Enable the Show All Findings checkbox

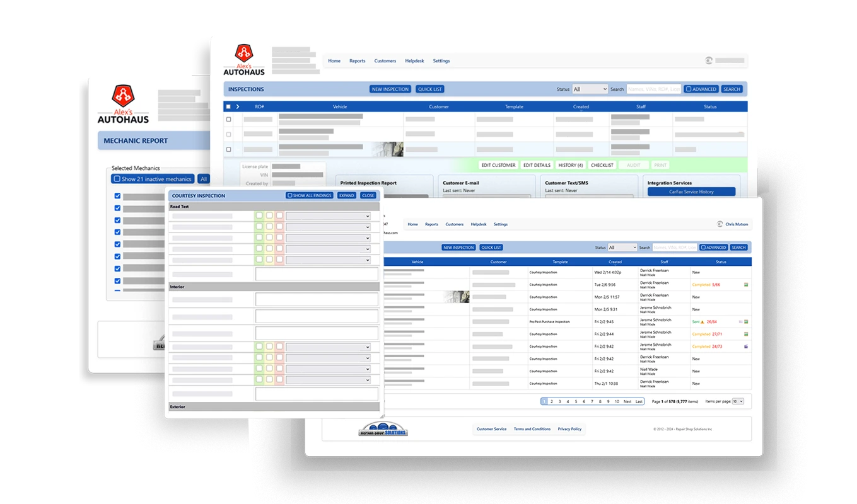point(290,195)
